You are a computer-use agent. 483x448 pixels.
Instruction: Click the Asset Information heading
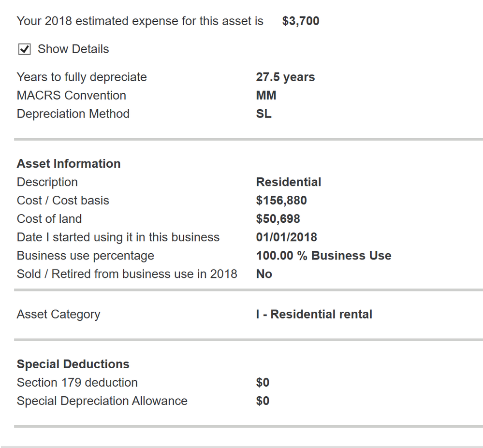[69, 164]
